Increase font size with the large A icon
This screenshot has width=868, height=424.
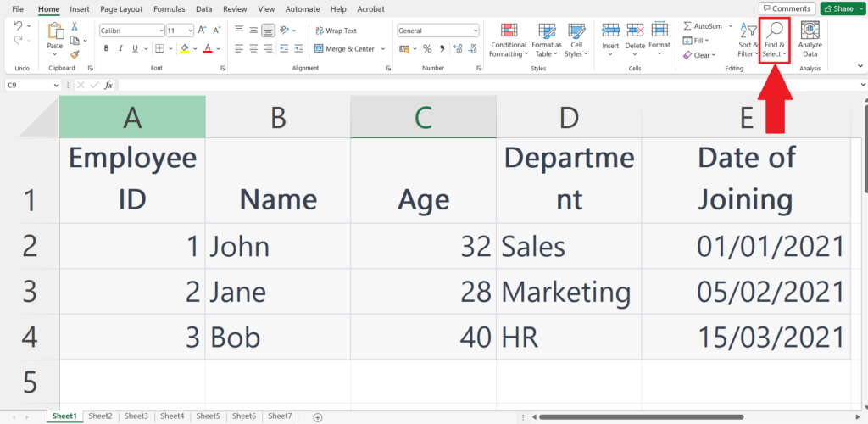click(202, 31)
